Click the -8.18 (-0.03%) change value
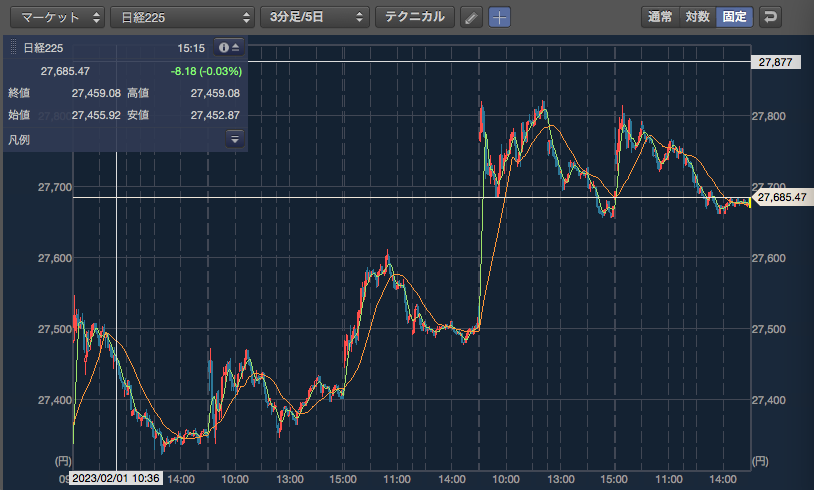This screenshot has width=814, height=490. click(206, 71)
